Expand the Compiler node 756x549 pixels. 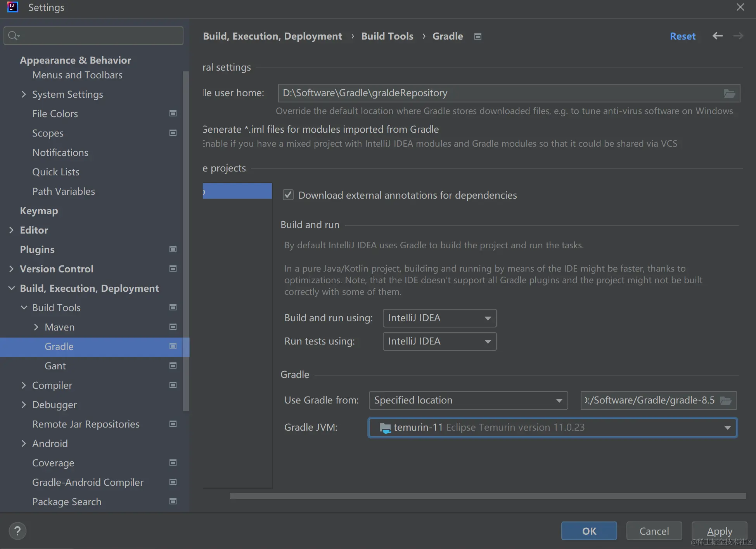click(24, 385)
